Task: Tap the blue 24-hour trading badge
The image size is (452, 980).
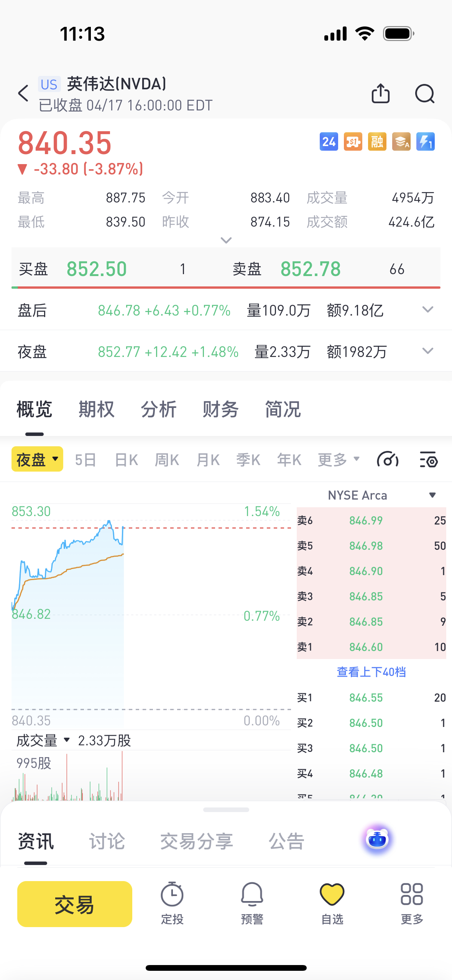Action: point(329,142)
